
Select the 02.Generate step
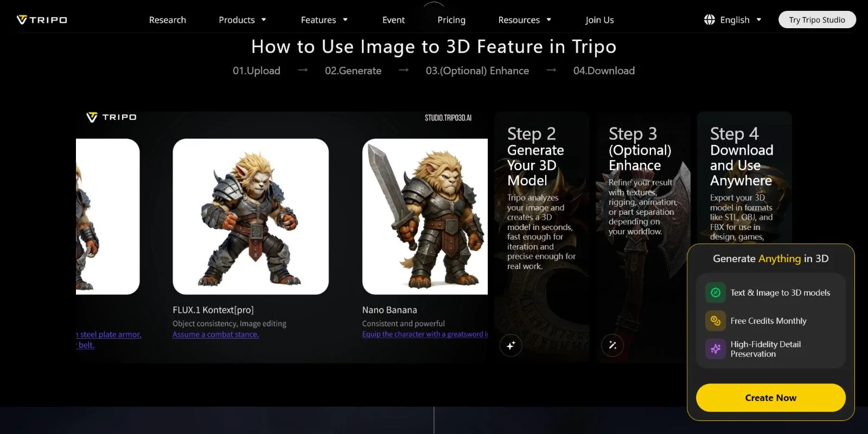(353, 71)
